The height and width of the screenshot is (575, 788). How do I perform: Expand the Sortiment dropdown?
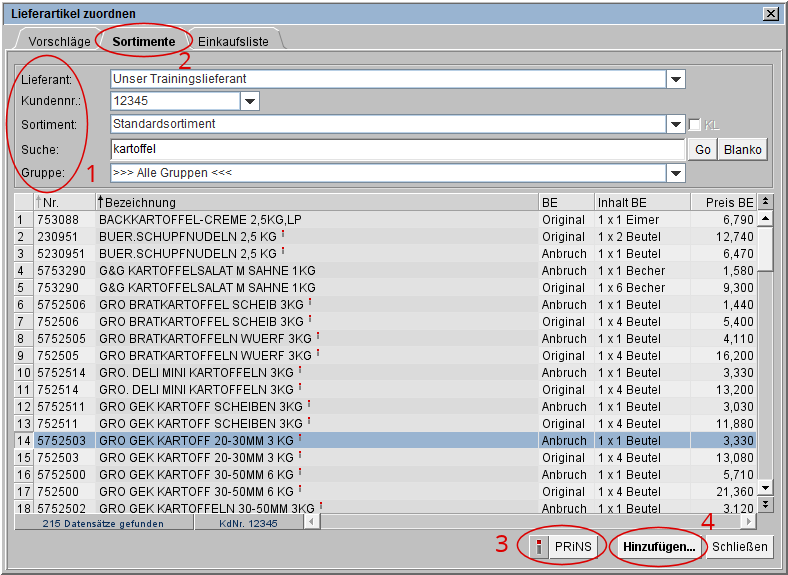pyautogui.click(x=676, y=125)
